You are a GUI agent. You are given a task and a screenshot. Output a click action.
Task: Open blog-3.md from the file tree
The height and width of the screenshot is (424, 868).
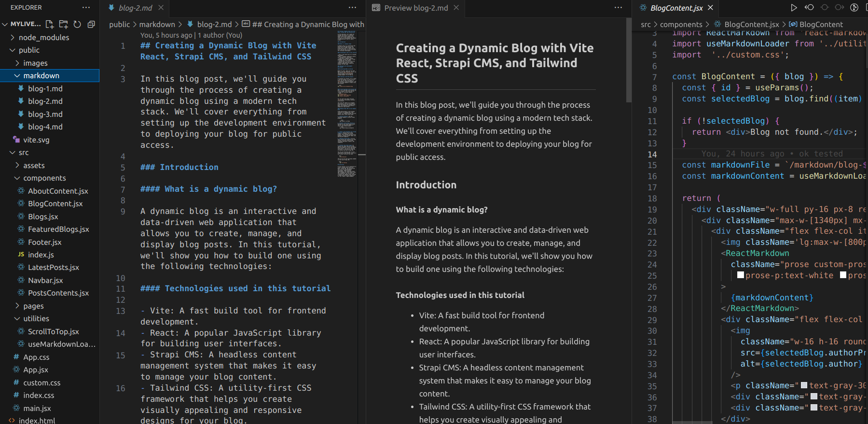(x=45, y=114)
